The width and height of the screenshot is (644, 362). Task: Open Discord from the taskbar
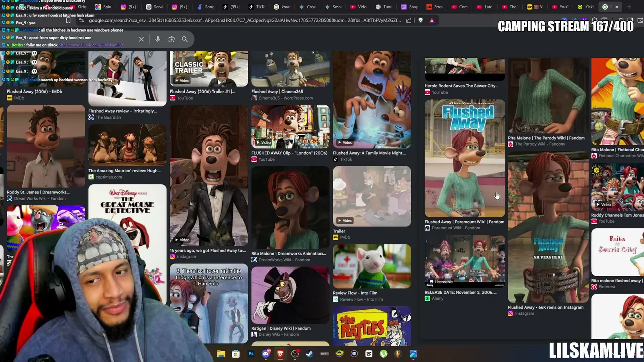tap(266, 354)
